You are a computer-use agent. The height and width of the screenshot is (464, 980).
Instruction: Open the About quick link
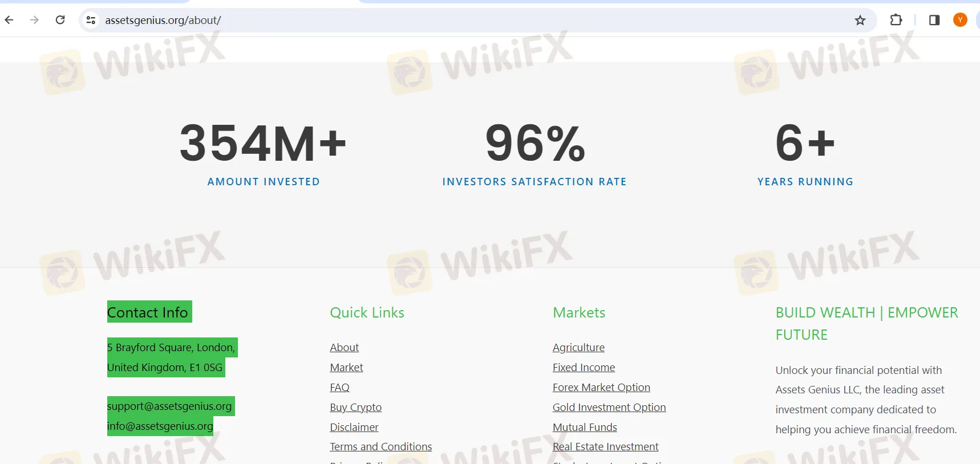345,347
